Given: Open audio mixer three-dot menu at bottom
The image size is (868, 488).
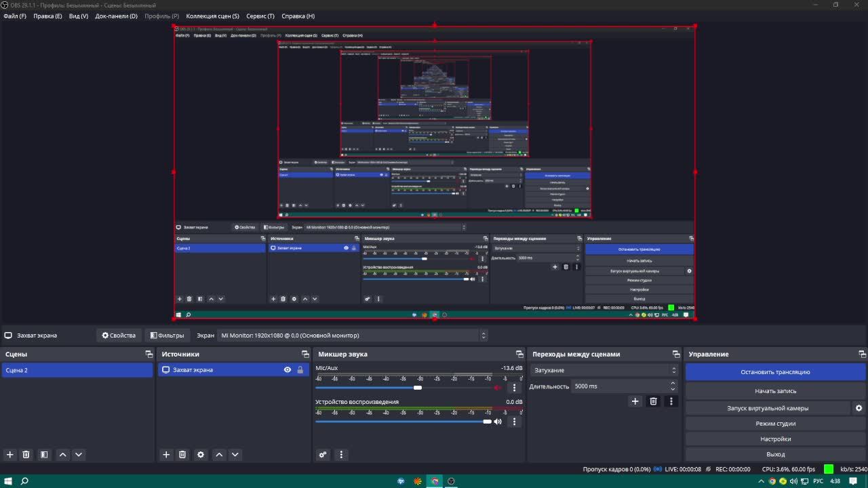Looking at the screenshot, I should (341, 455).
